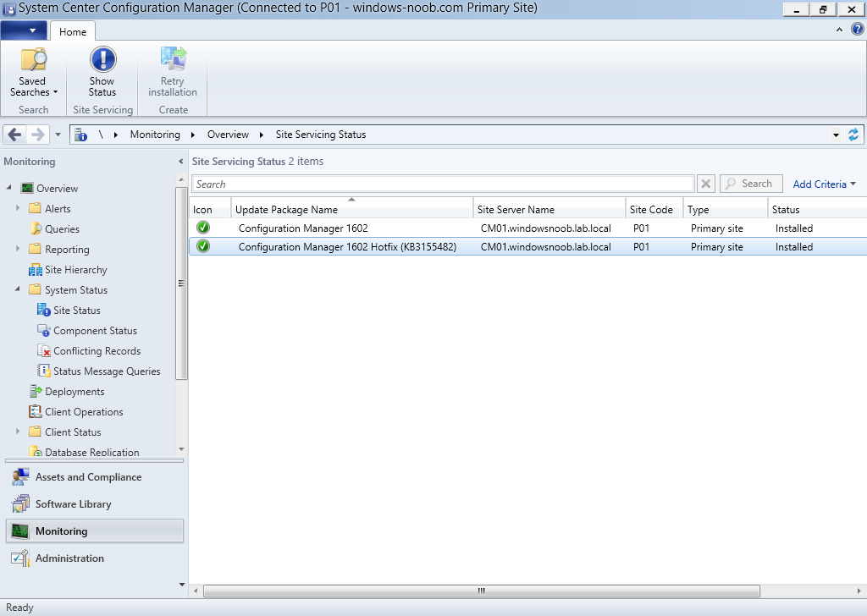Click the navigation tree vertical scrollbar thumb
Image resolution: width=867 pixels, height=616 pixels.
181,283
